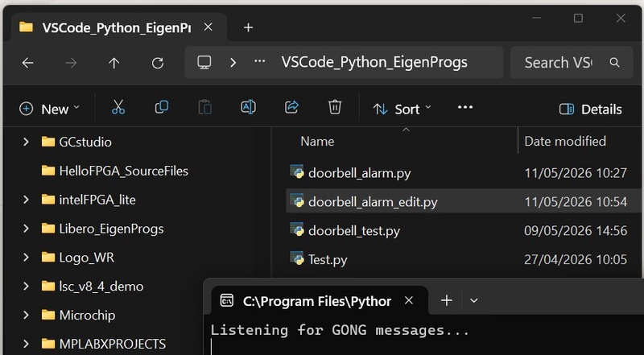Select Logo_WR folder in sidebar

[x=78, y=258]
